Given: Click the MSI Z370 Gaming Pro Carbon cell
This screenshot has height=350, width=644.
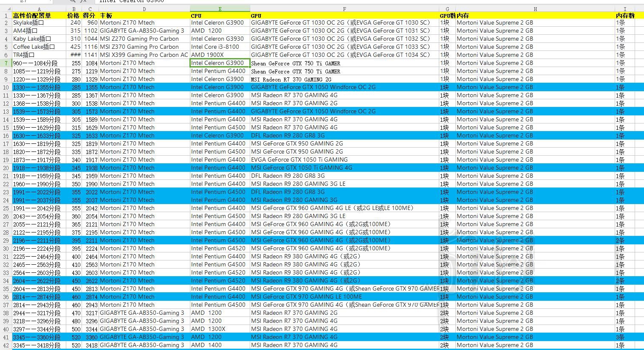Looking at the screenshot, I should [144, 47].
